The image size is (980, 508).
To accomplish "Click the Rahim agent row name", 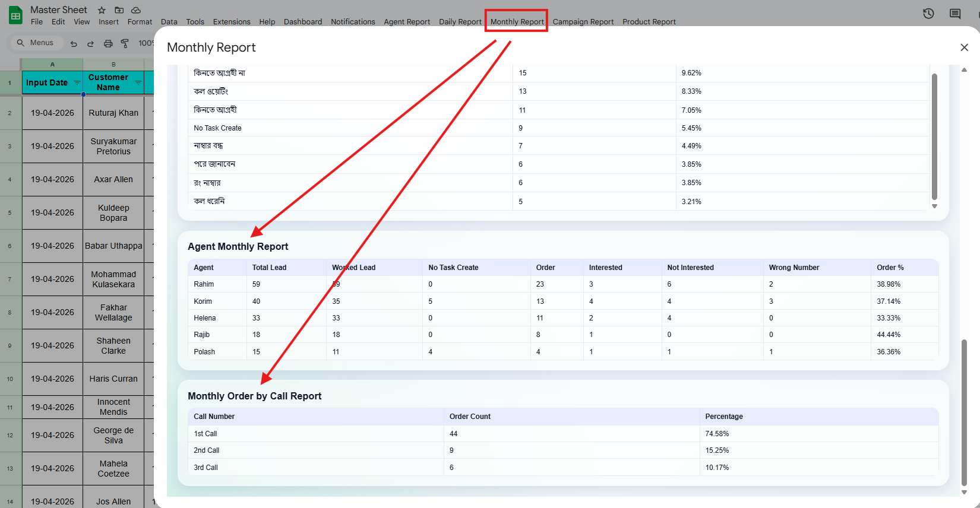I will coord(204,284).
